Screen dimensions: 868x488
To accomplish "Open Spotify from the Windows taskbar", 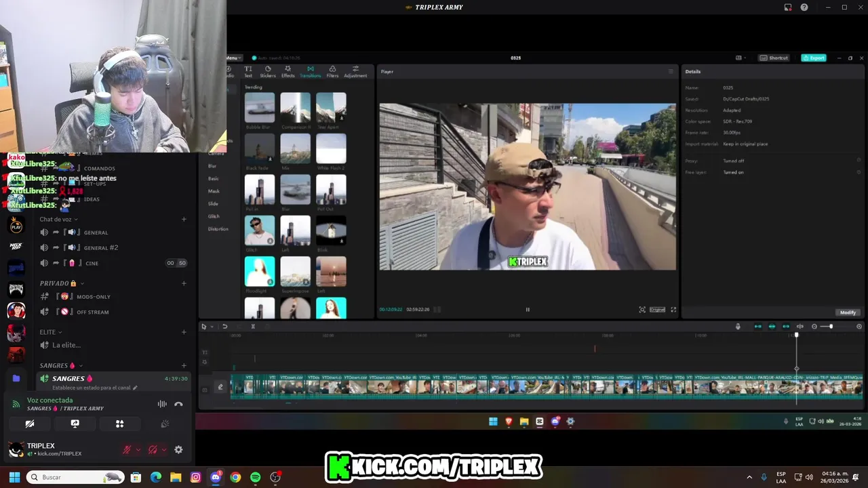I will [x=255, y=477].
